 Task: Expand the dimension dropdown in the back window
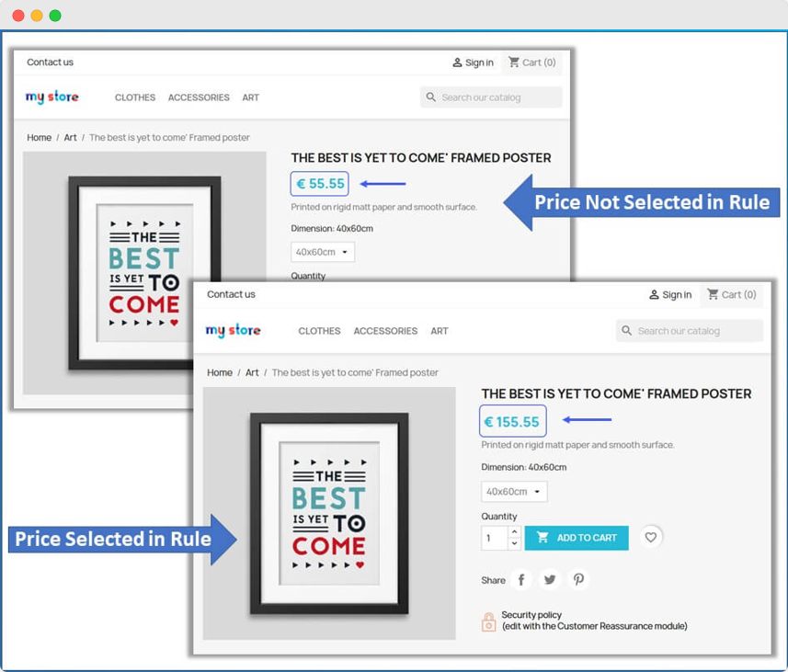(323, 252)
